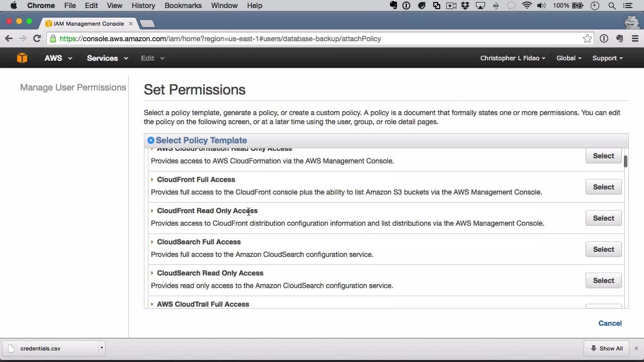Click the Manage User Permissions sidebar heading
This screenshot has width=644, height=362.
73,87
